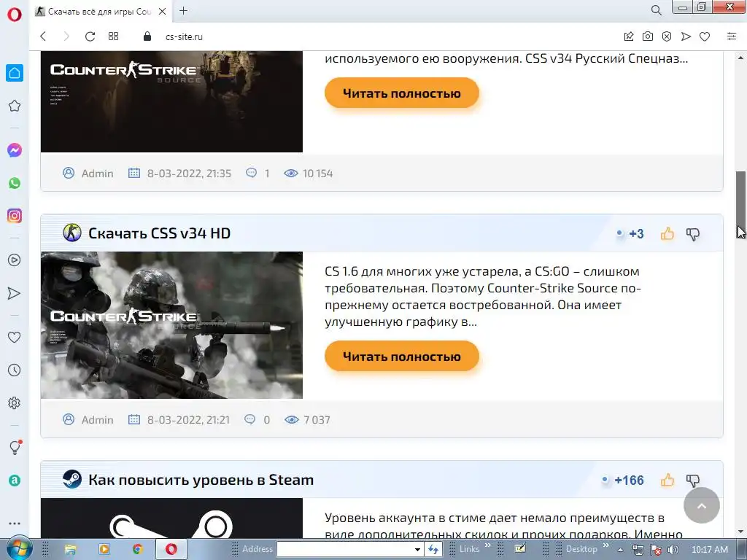Like the CSS v34 HD post
747x560 pixels.
(x=667, y=233)
